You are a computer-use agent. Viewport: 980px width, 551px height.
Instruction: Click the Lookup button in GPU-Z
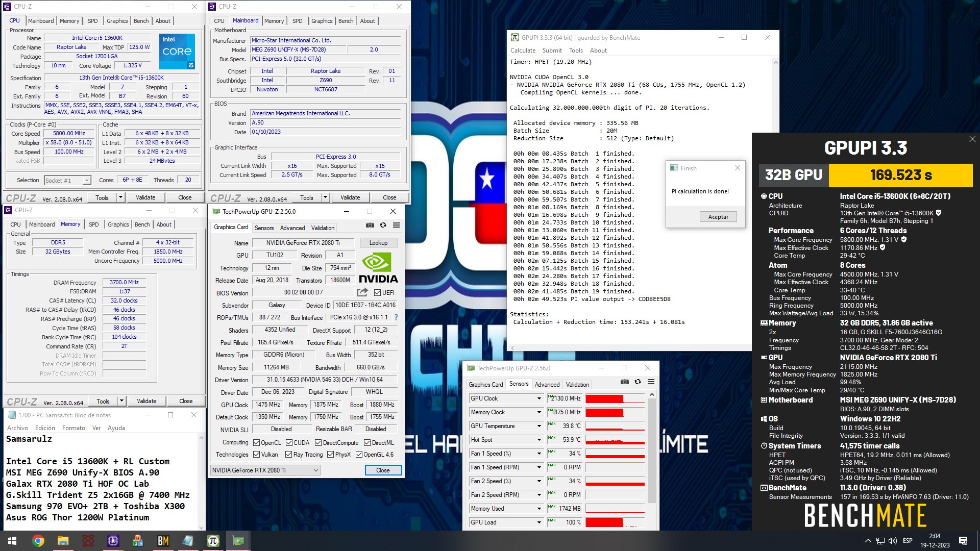click(378, 243)
